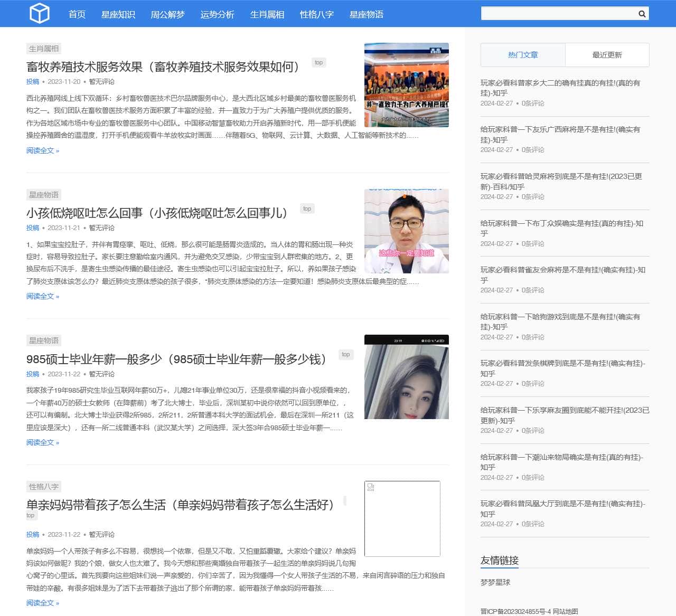Screen dimensions: 676x616
Task: Open the doctor video thumbnail for 小孩低烧呕吐
Action: click(406, 231)
